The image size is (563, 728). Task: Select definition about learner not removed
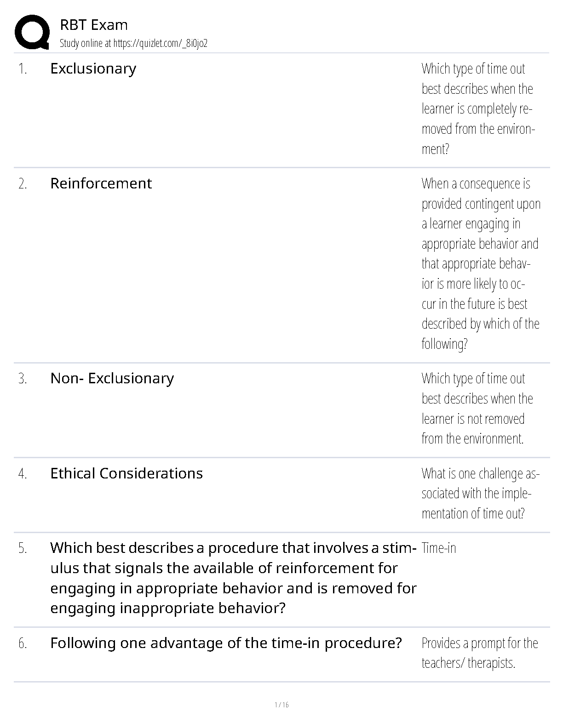[x=477, y=409]
